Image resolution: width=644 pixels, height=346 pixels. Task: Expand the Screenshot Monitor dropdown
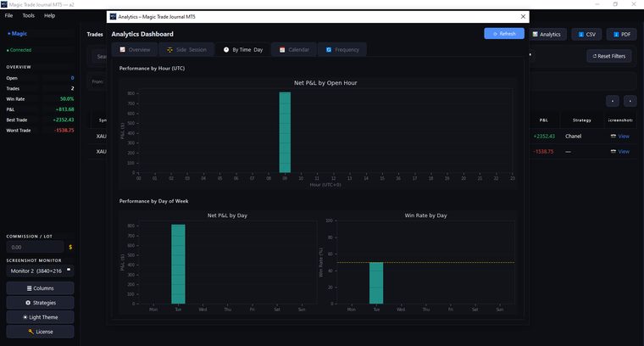(41, 271)
